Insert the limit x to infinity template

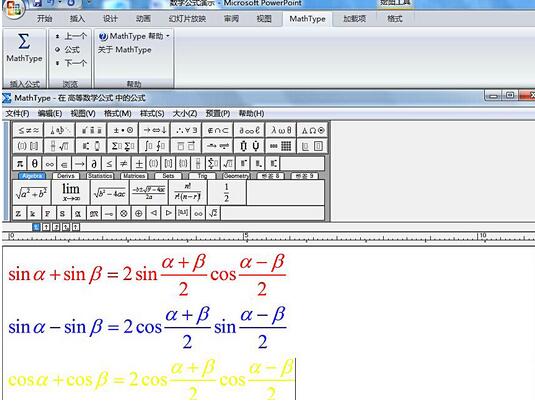coord(71,192)
